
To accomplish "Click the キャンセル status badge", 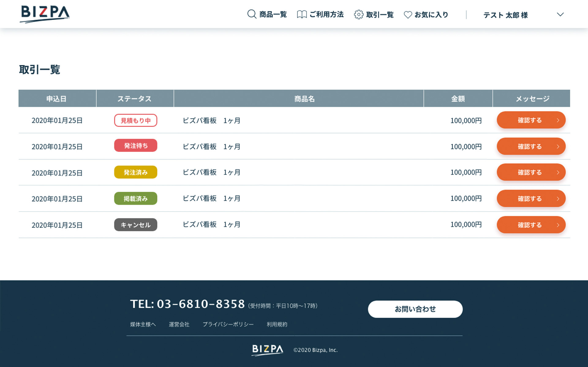I will coord(136,225).
